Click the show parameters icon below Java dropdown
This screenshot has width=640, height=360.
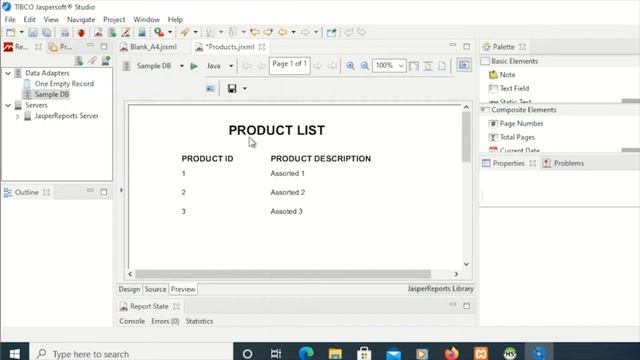(x=211, y=88)
